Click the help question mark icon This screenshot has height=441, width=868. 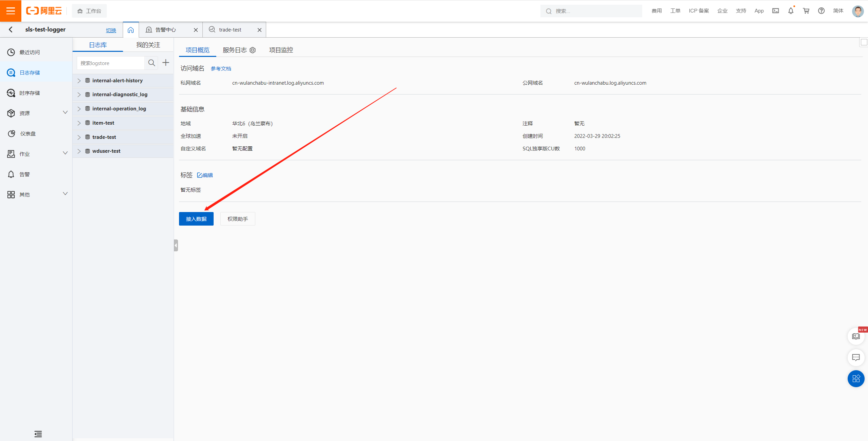821,11
